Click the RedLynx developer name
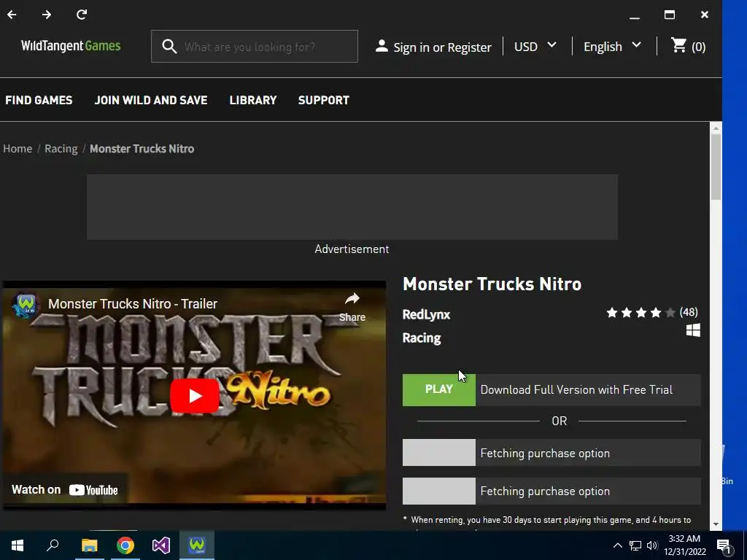The height and width of the screenshot is (560, 747). pyautogui.click(x=426, y=315)
